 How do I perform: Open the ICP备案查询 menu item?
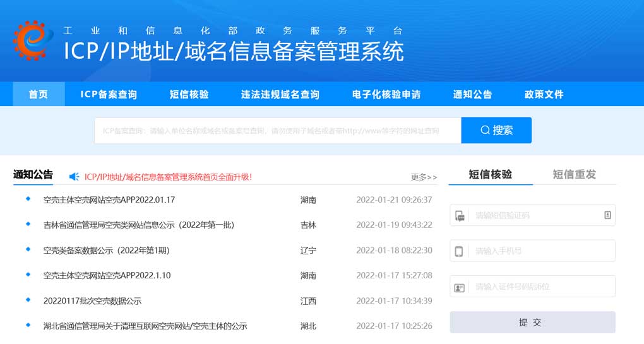[x=109, y=94]
